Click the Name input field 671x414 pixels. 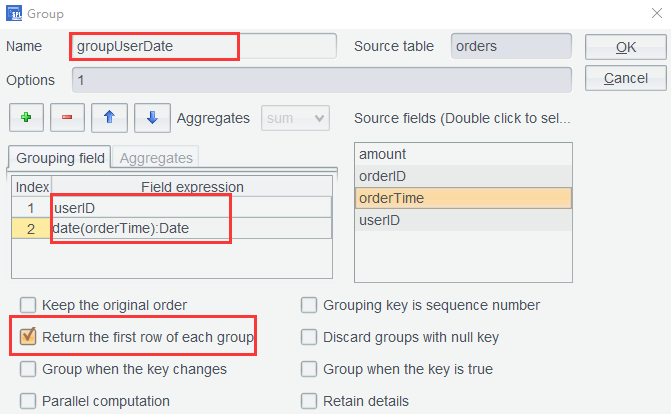pos(204,46)
